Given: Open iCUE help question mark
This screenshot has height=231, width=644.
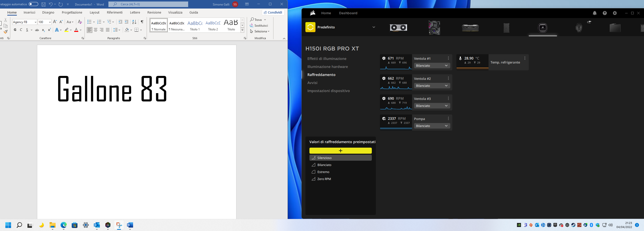Looking at the screenshot, I should 605,13.
